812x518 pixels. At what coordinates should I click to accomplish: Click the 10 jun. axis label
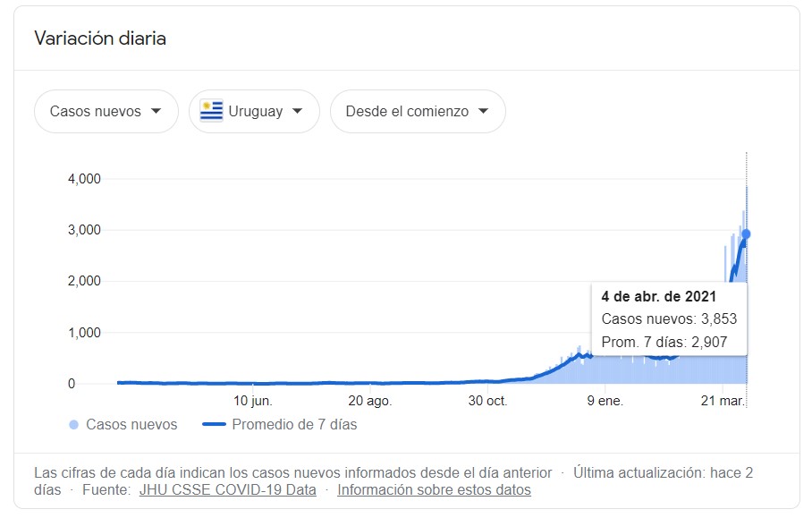[x=253, y=401]
